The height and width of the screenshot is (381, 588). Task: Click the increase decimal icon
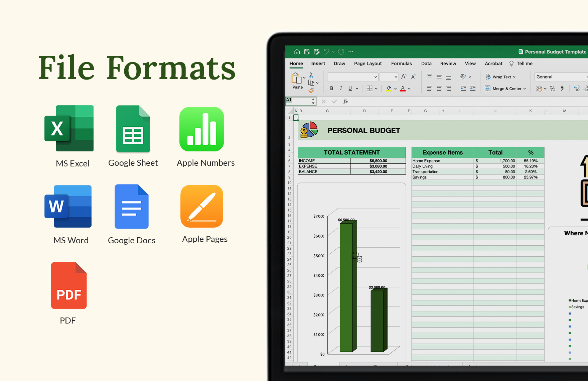(x=577, y=89)
